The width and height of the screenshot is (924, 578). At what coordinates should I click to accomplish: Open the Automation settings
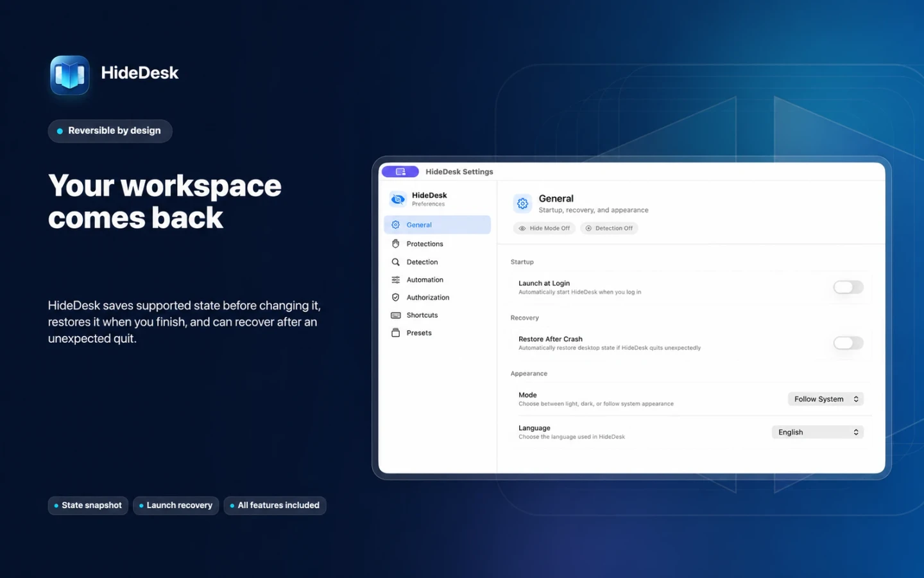437,280
